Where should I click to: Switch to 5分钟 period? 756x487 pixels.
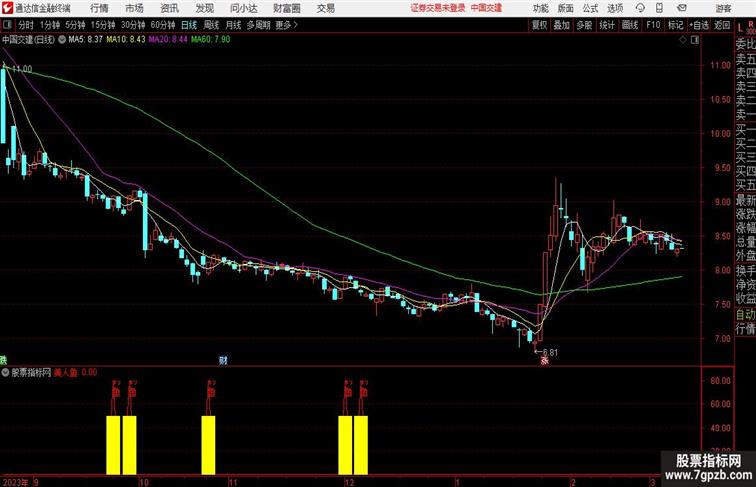click(75, 25)
